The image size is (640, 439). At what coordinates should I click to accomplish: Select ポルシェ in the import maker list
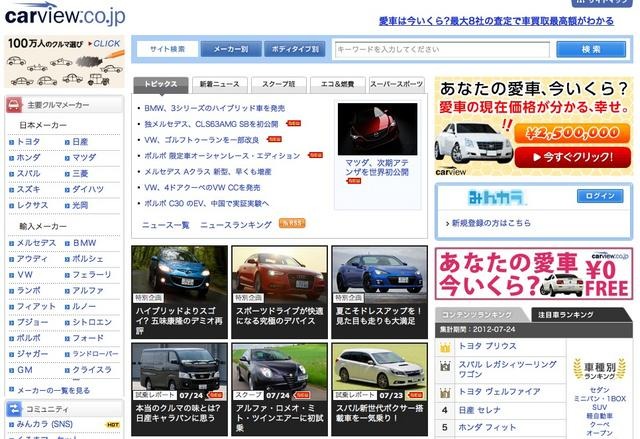pos(88,259)
